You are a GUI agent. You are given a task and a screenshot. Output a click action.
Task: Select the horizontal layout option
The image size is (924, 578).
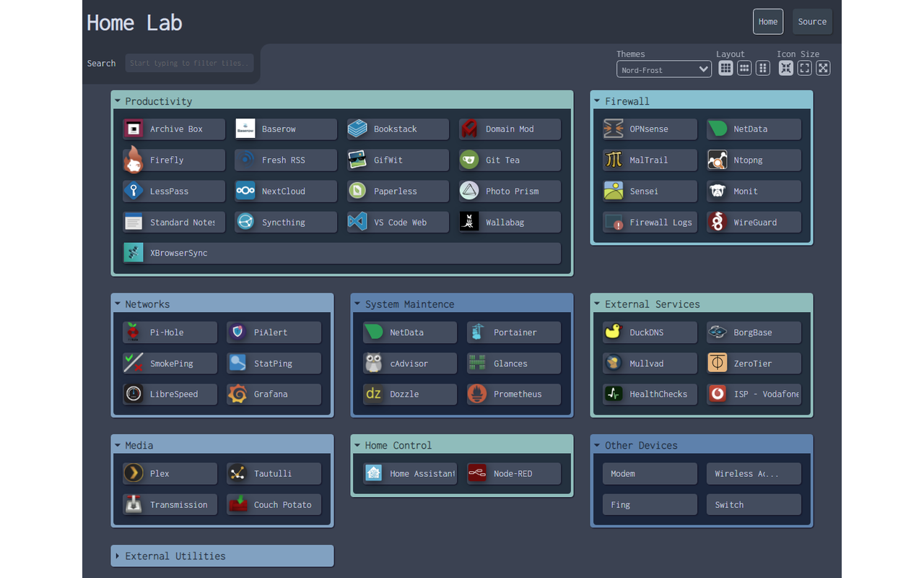click(x=744, y=68)
